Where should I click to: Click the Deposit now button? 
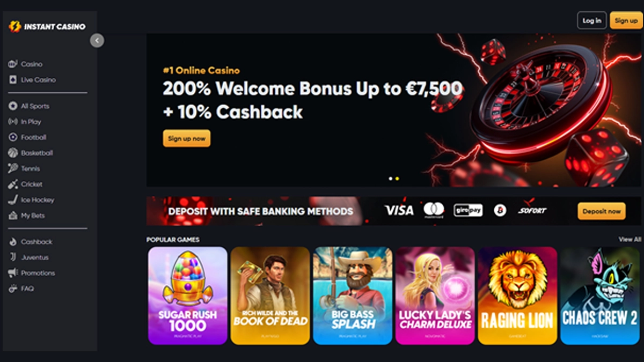tap(602, 211)
